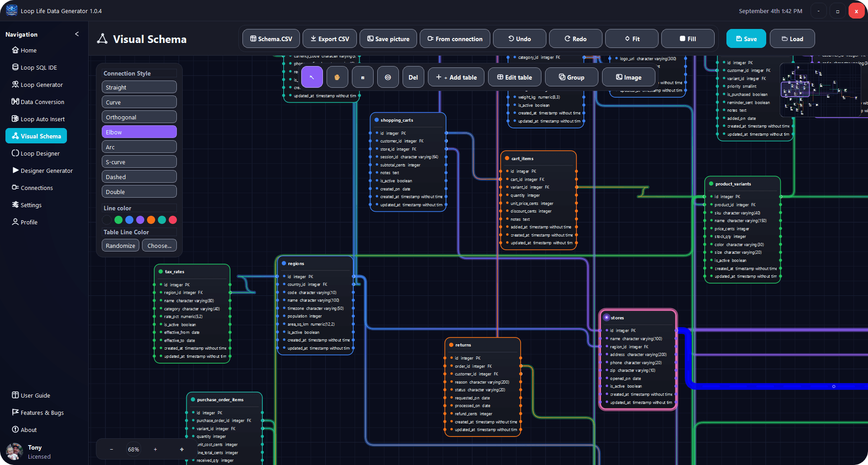Click the Export CSV button
The width and height of the screenshot is (868, 465).
[x=329, y=38]
